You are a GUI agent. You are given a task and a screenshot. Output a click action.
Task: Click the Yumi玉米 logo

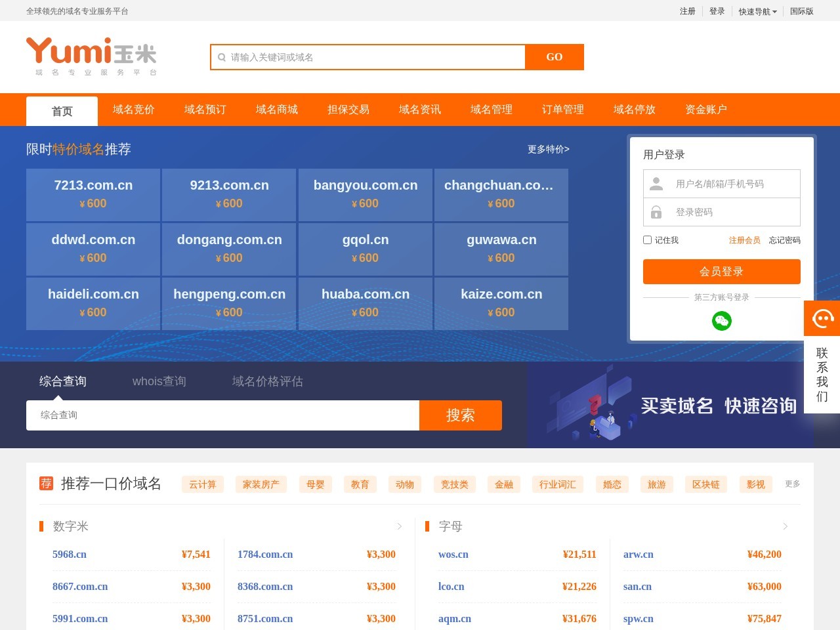pos(91,54)
